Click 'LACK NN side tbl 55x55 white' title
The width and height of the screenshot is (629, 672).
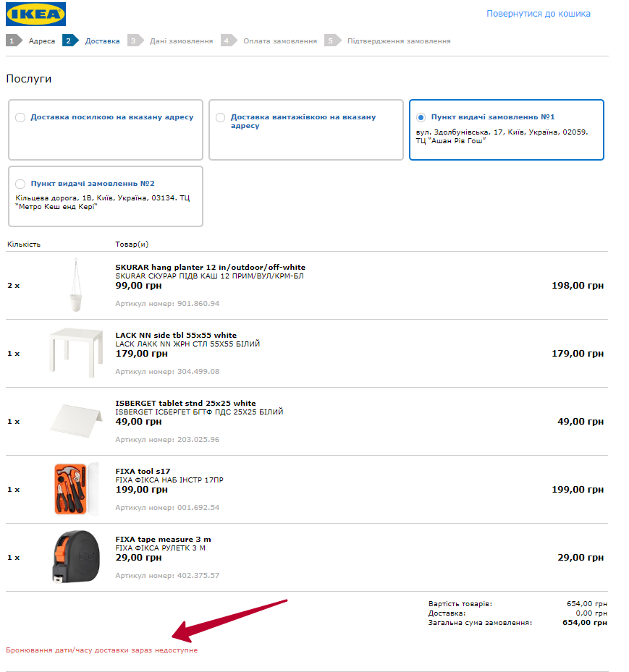tap(176, 335)
